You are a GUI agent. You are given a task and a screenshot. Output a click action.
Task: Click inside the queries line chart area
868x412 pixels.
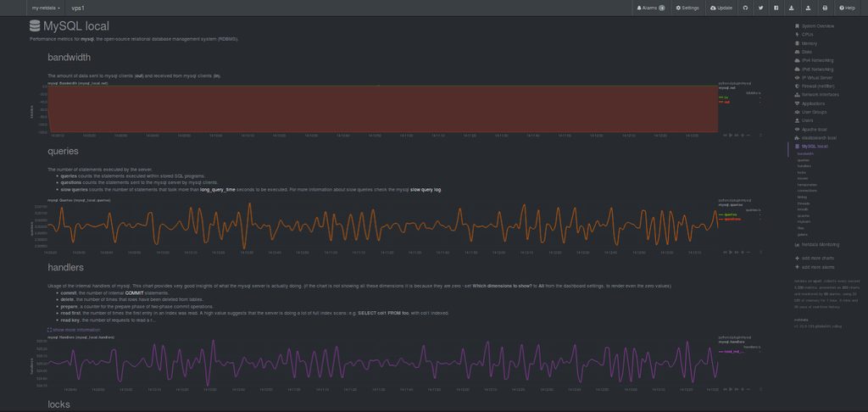coord(383,225)
